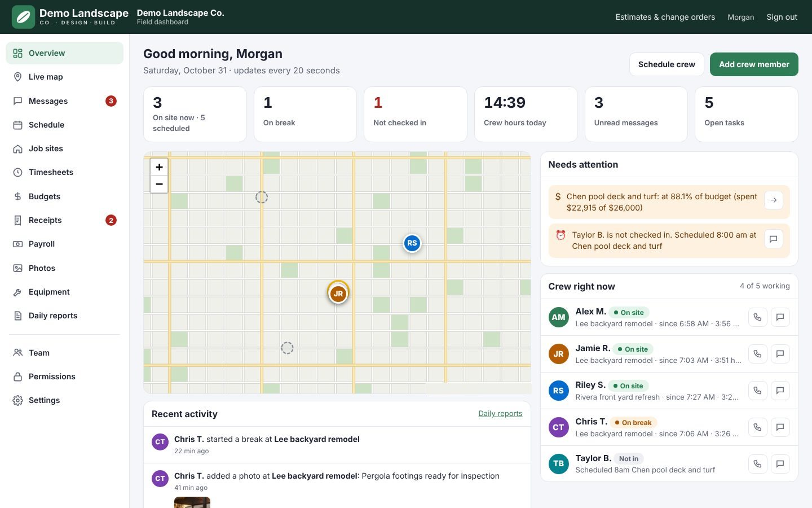This screenshot has height=508, width=812.
Task: Navigate to Job sites
Action: point(64,148)
